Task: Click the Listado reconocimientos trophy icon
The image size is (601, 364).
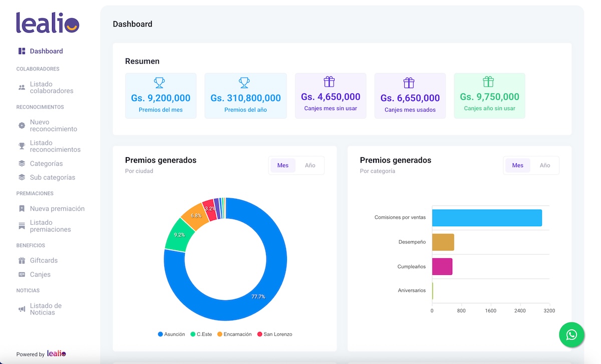Action: coord(22,146)
